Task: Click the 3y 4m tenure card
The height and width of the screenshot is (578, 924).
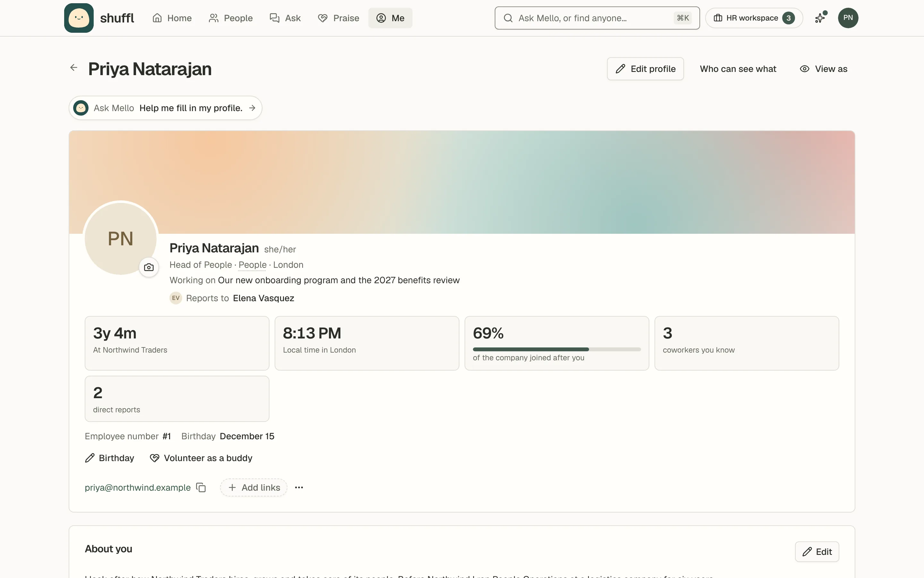Action: [177, 343]
